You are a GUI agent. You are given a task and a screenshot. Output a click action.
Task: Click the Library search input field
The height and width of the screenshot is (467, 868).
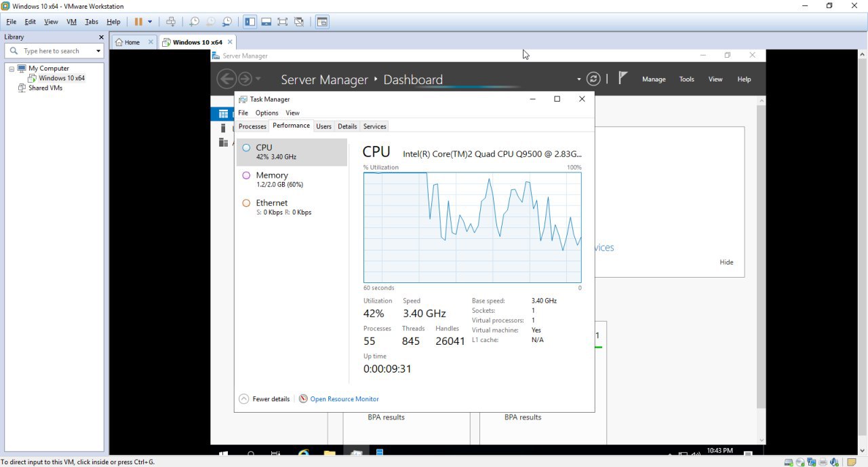(x=53, y=51)
